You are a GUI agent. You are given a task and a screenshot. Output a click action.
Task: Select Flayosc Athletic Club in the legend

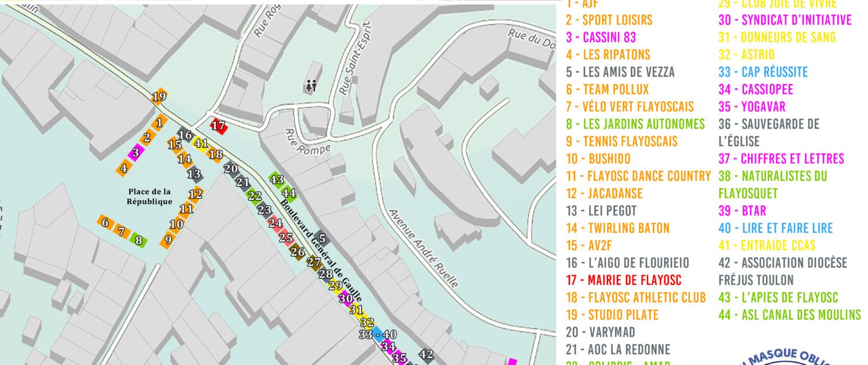click(635, 298)
